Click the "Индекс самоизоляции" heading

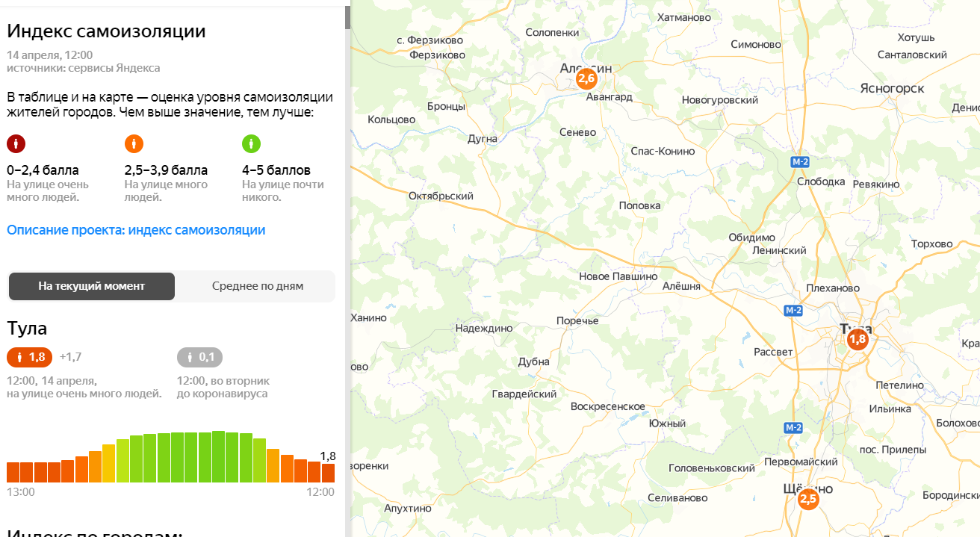(106, 31)
